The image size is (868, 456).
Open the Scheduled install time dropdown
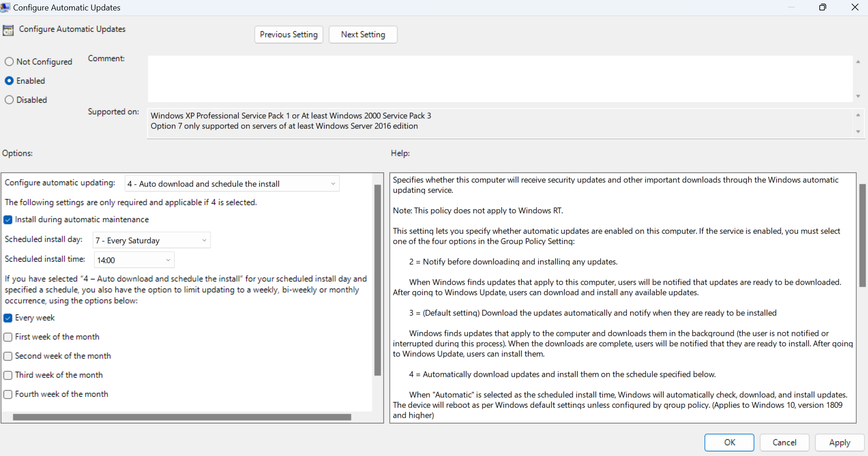(x=134, y=260)
